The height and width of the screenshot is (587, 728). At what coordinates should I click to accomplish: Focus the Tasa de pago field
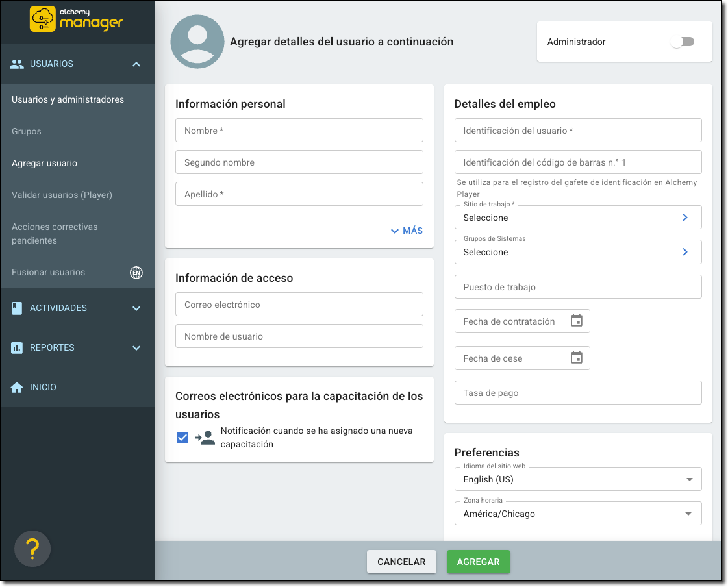pos(578,392)
